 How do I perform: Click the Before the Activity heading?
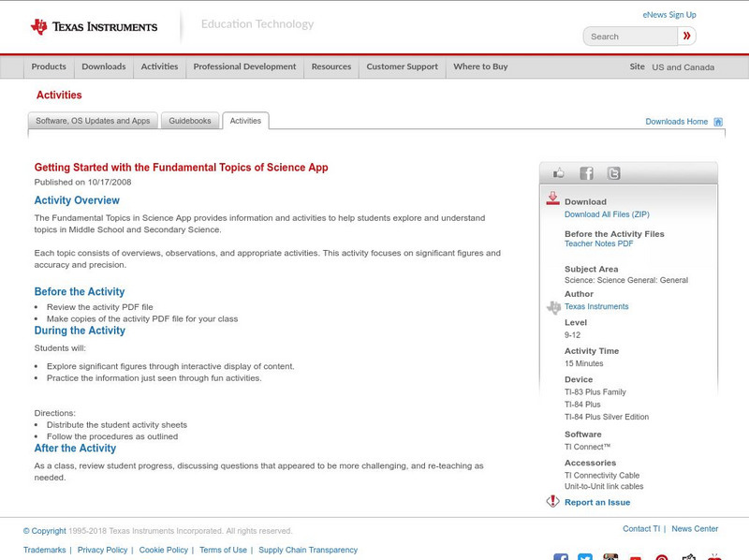[80, 291]
